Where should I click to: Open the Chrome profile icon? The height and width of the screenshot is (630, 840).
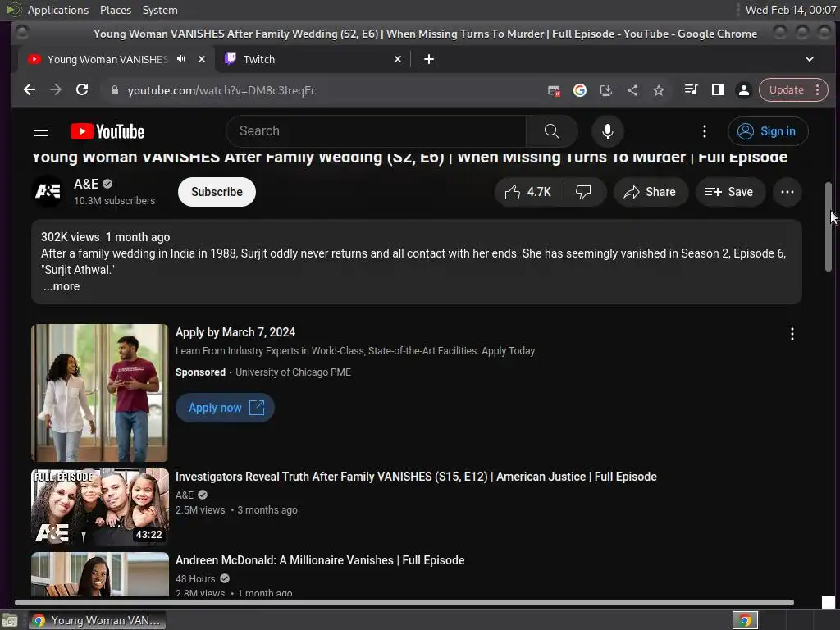pyautogui.click(x=743, y=90)
